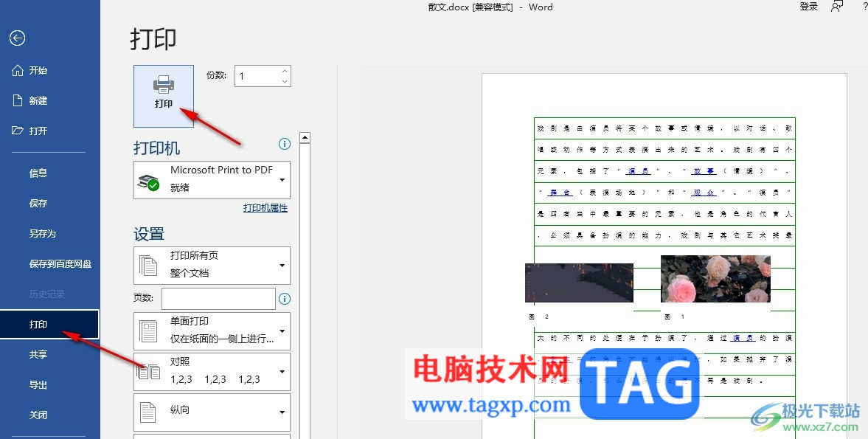Expand the 打印所有页 dropdown

click(212, 265)
